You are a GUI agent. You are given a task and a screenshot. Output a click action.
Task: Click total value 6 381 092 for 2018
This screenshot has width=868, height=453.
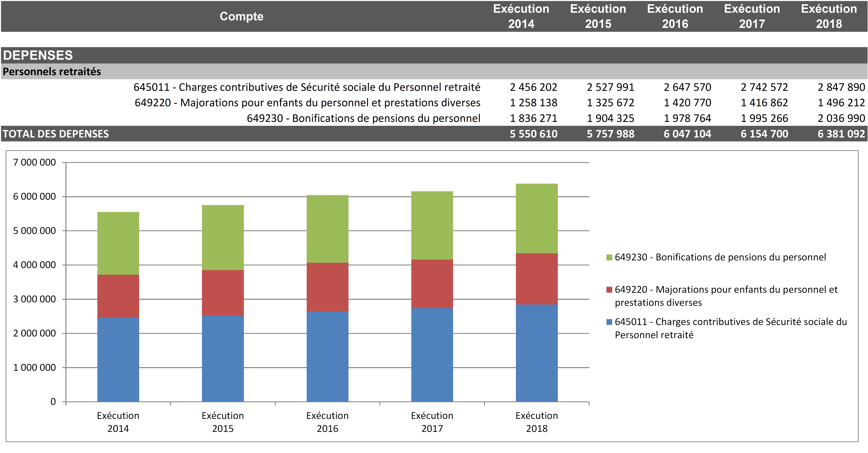click(841, 134)
